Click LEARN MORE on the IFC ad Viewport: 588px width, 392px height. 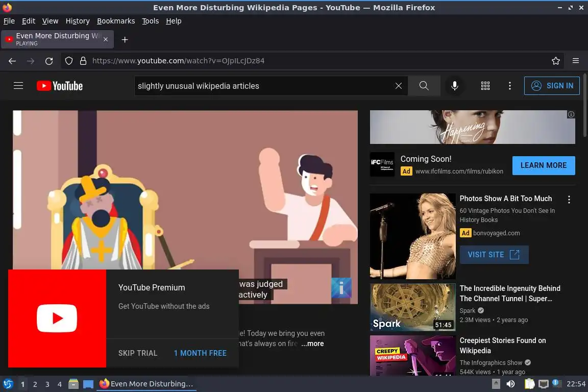[x=544, y=165]
